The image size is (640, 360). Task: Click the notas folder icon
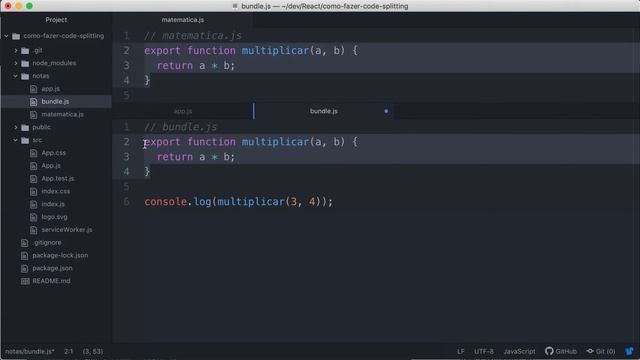(25, 76)
